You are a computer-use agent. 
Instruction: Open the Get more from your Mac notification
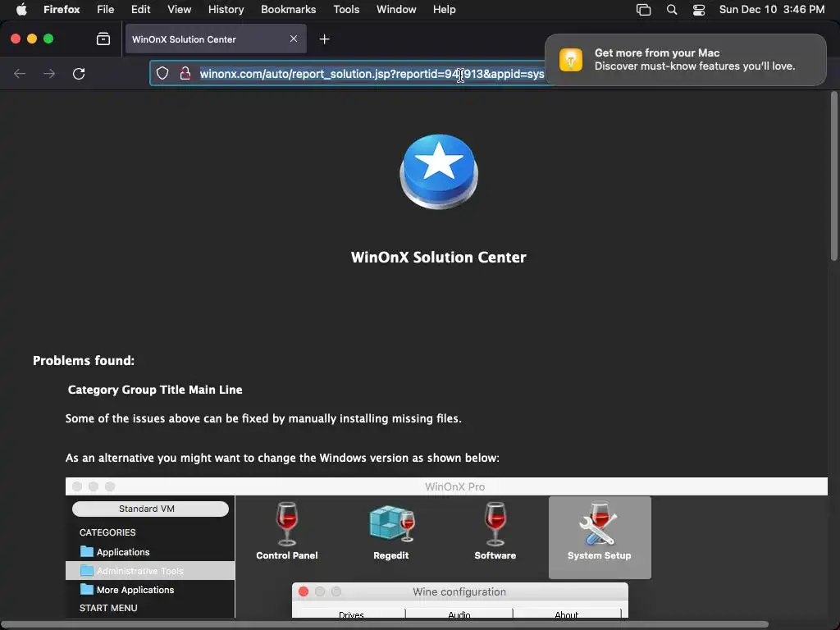[x=685, y=59]
